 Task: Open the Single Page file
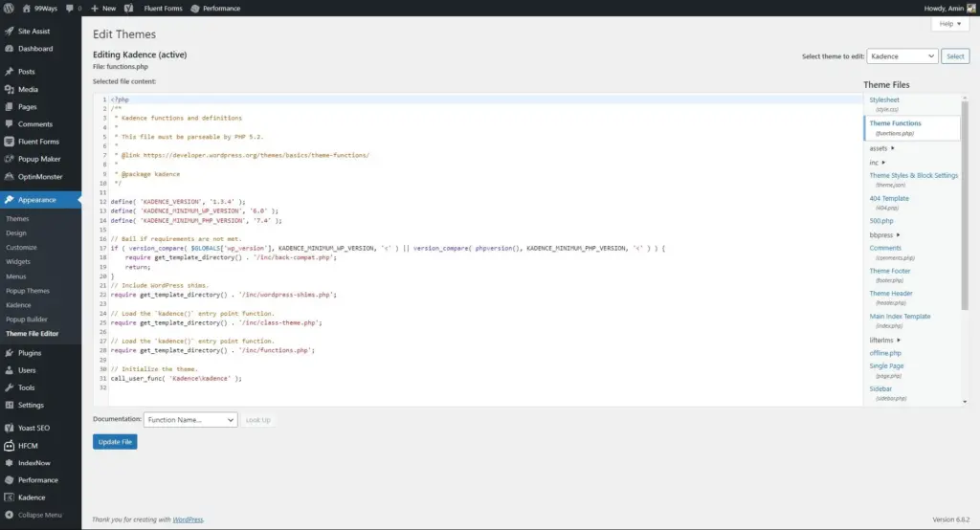coord(886,366)
